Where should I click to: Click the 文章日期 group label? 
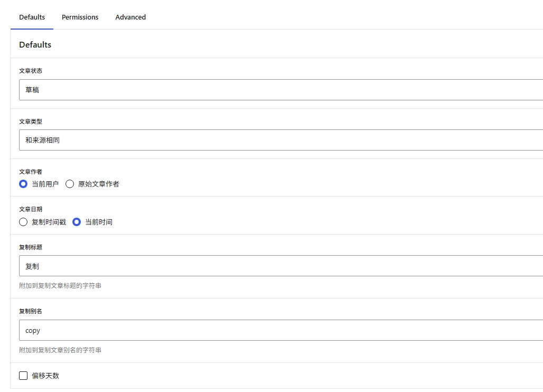(x=31, y=209)
